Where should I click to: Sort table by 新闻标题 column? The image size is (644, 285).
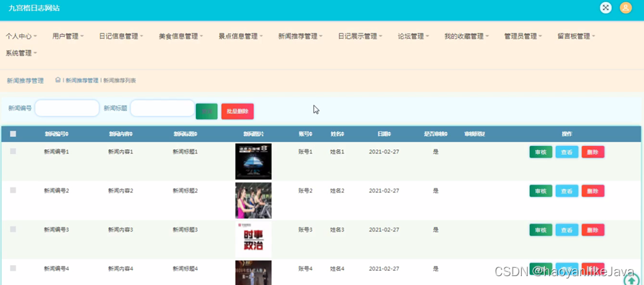point(185,134)
